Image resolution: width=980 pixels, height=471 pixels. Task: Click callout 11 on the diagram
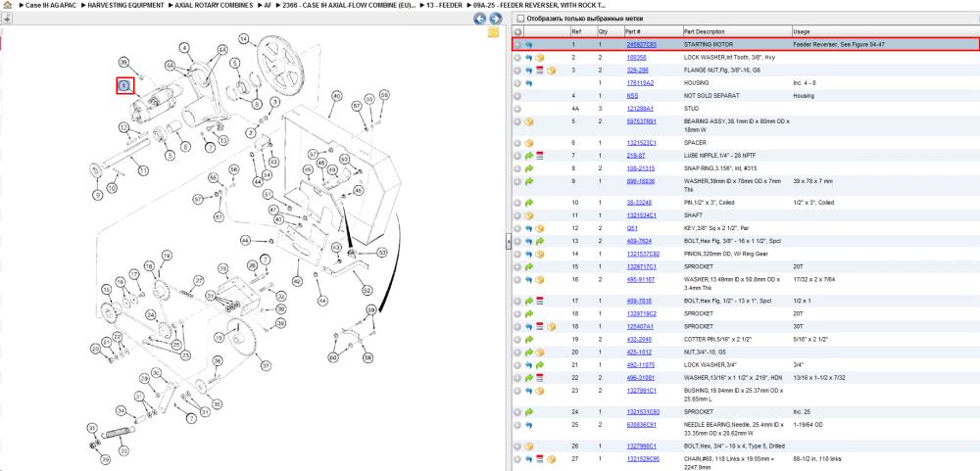[x=143, y=170]
